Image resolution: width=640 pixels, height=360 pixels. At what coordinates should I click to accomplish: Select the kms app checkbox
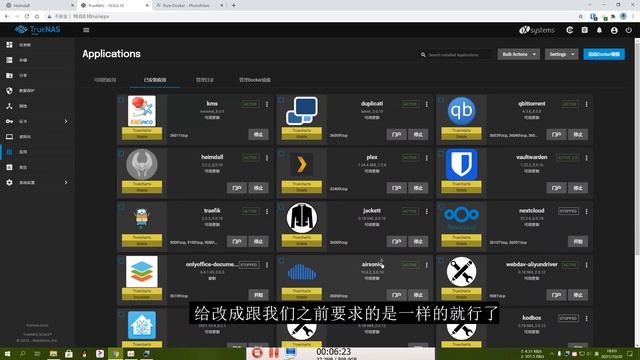point(121,100)
